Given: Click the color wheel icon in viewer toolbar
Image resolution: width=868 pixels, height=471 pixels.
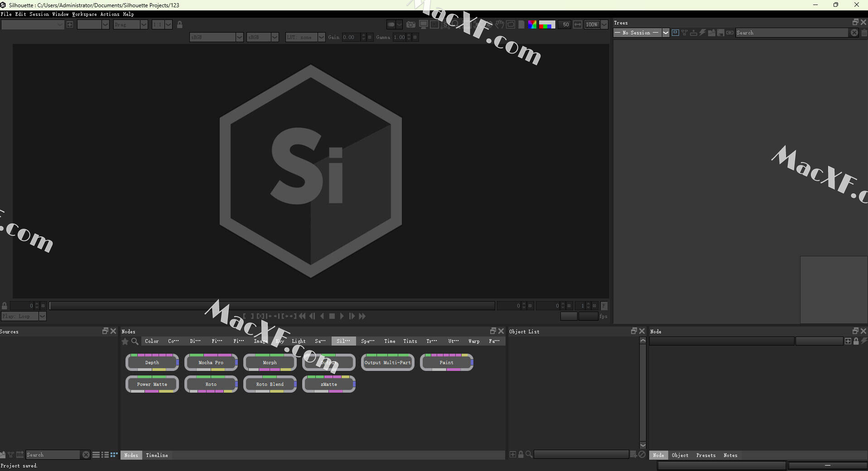Looking at the screenshot, I should coord(532,24).
